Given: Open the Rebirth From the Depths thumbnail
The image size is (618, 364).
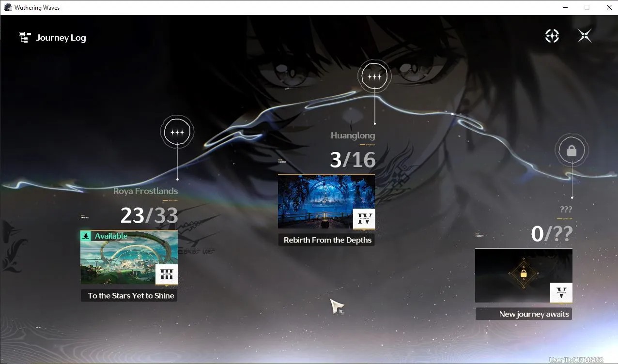Looking at the screenshot, I should (x=326, y=201).
